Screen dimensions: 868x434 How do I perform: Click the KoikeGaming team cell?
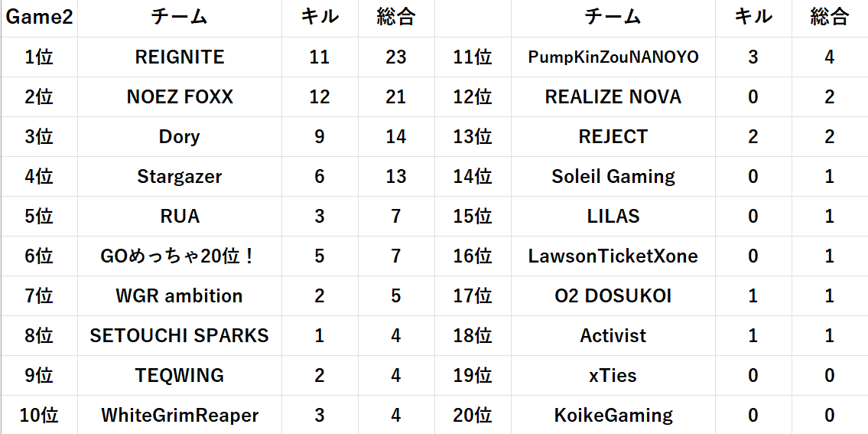pyautogui.click(x=613, y=416)
